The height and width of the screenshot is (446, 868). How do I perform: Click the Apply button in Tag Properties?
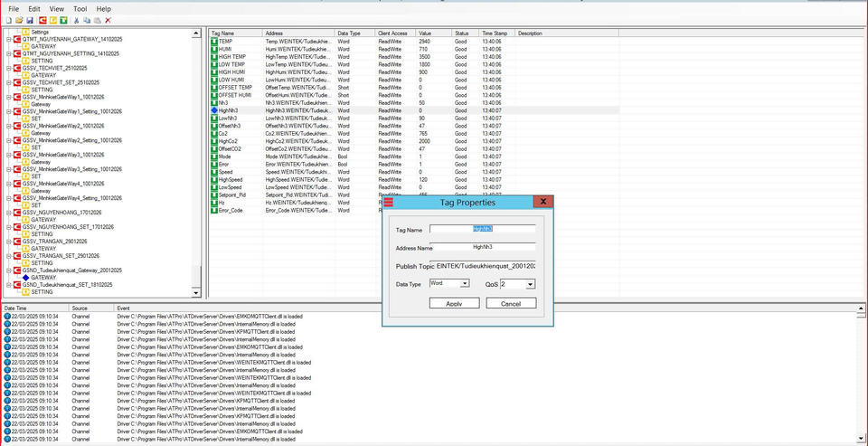coord(454,303)
